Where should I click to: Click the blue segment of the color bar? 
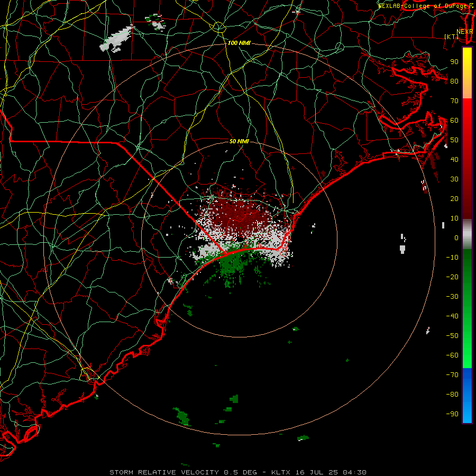click(467, 396)
